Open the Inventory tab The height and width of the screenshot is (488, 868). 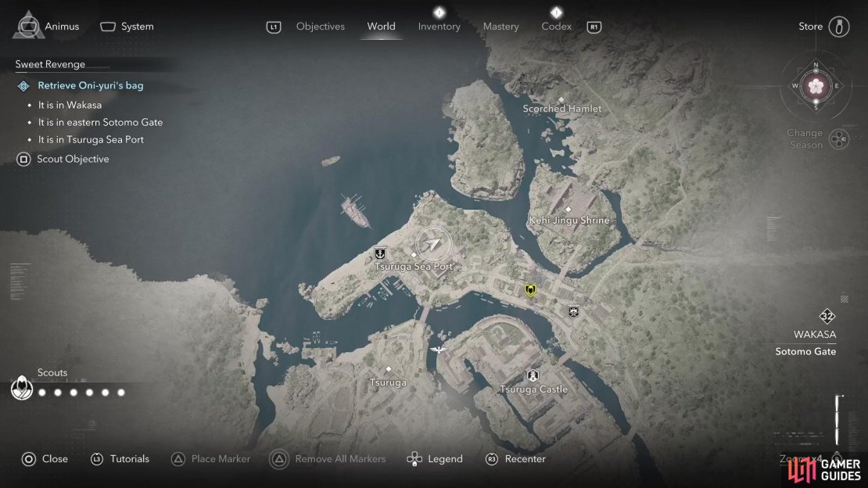point(439,26)
